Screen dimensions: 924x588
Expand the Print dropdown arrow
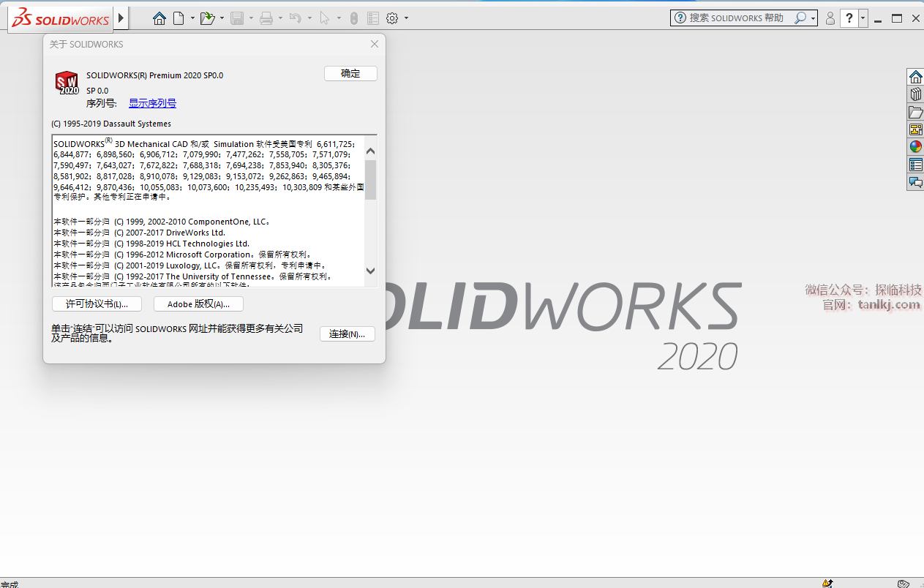280,18
